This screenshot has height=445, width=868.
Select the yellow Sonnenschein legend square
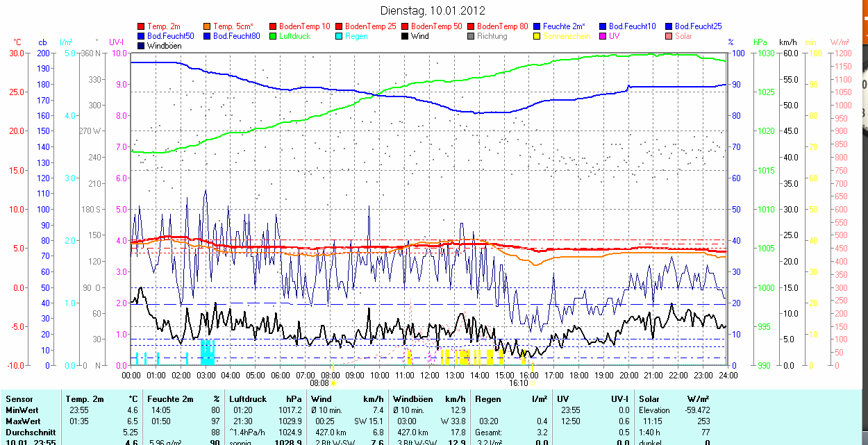click(537, 36)
